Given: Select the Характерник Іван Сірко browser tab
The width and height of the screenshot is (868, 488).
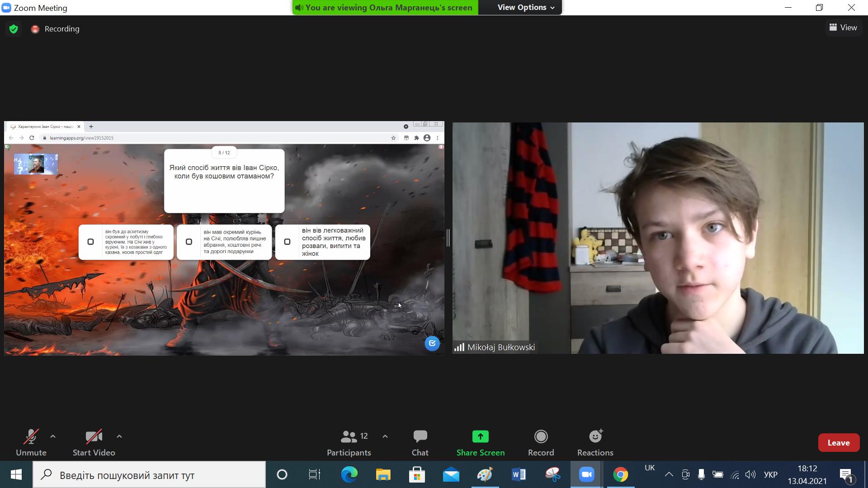Looking at the screenshot, I should (x=45, y=127).
